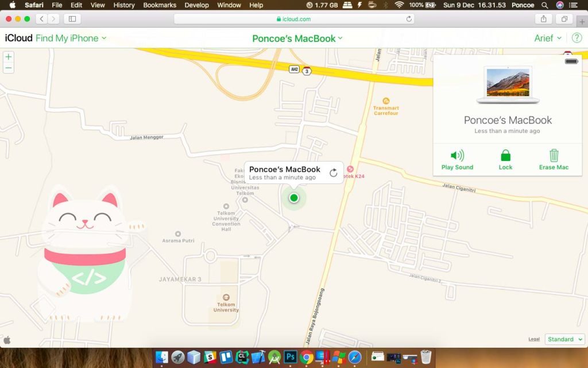Screen dimensions: 588x368
Task: Open Siri from the menu bar
Action: point(559,5)
